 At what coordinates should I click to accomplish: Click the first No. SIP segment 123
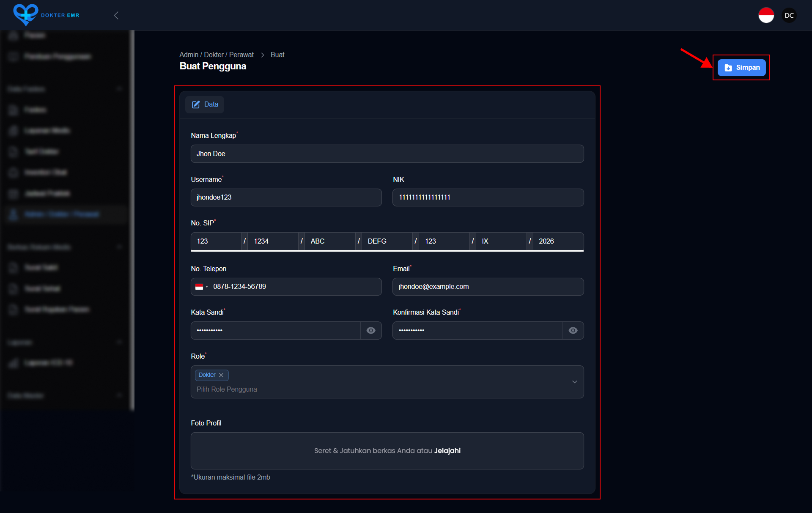216,241
